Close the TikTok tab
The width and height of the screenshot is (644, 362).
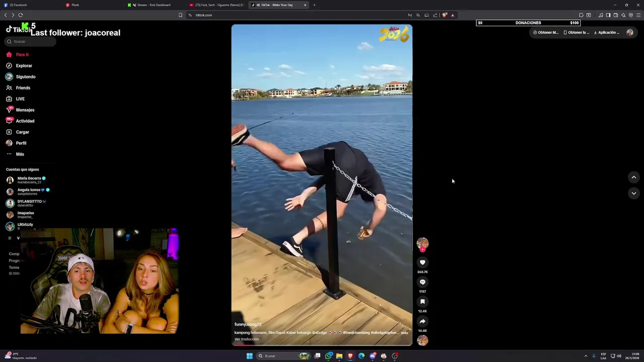[x=305, y=5]
